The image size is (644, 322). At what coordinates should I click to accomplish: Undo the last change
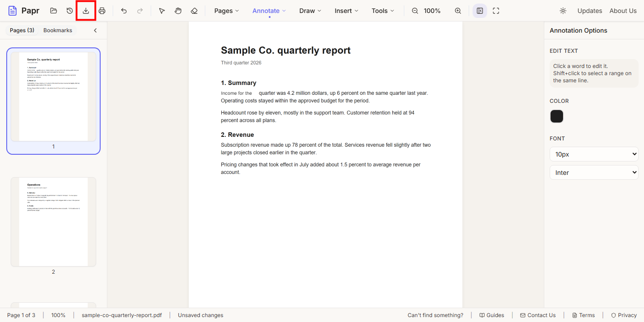click(x=124, y=11)
